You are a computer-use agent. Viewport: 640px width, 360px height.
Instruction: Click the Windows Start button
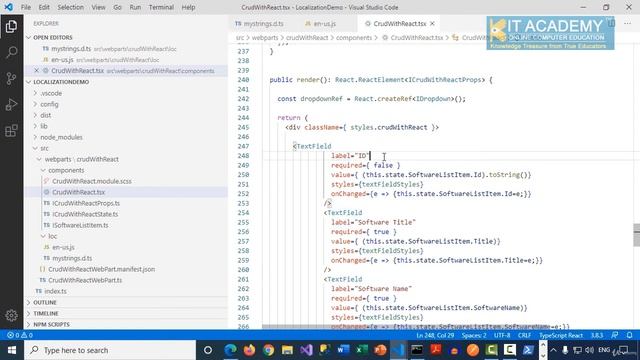12,350
